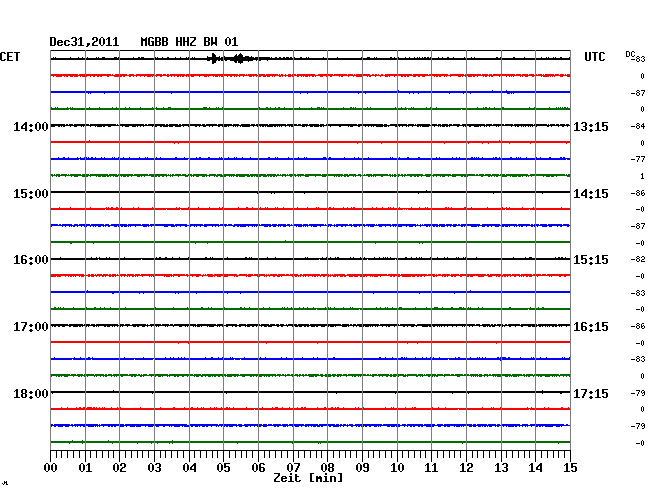Click the 10 minute axis label
The width and height of the screenshot is (650, 494).
click(397, 468)
